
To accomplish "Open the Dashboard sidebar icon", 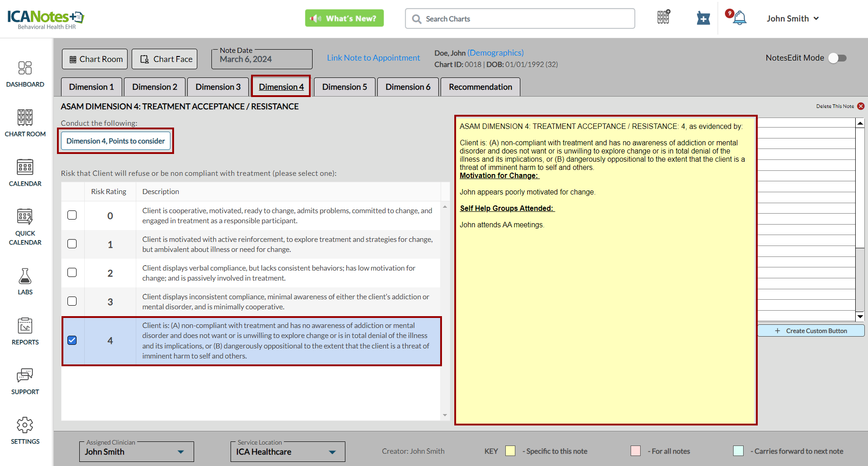I will coord(25,68).
